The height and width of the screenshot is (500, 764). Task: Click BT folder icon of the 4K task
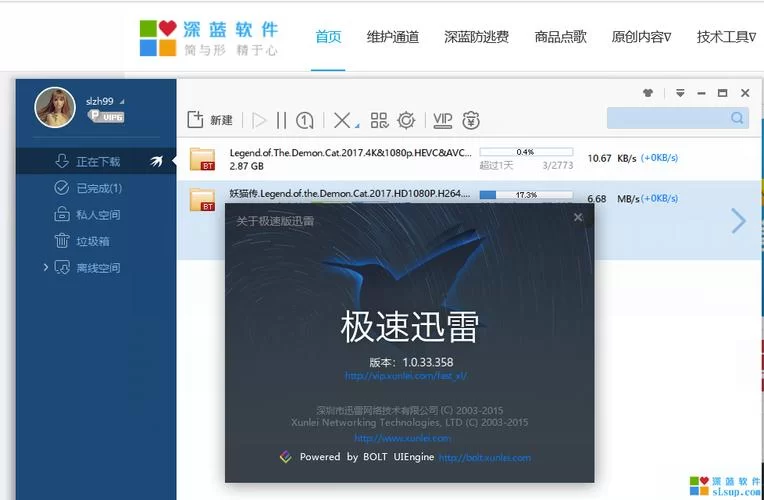202,159
